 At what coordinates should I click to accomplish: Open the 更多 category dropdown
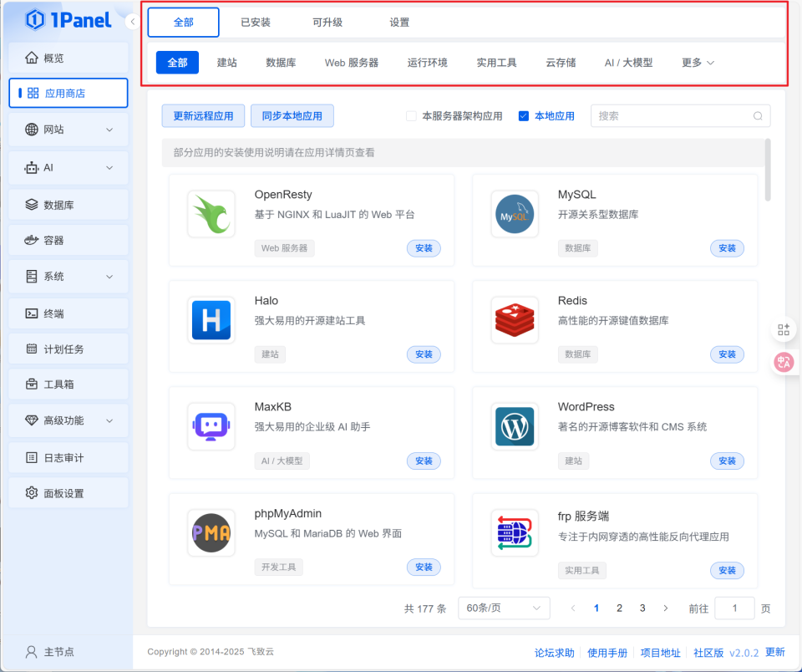pyautogui.click(x=697, y=63)
